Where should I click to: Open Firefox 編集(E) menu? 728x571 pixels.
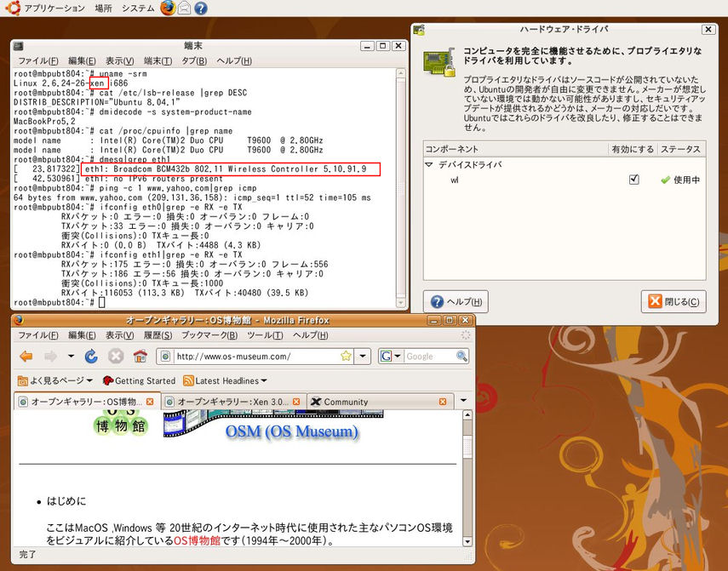click(x=82, y=335)
